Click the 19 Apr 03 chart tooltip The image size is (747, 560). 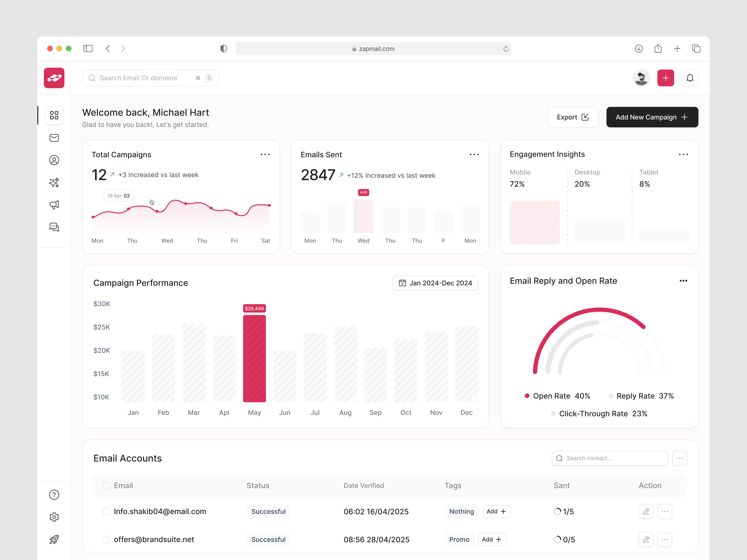[x=119, y=196]
